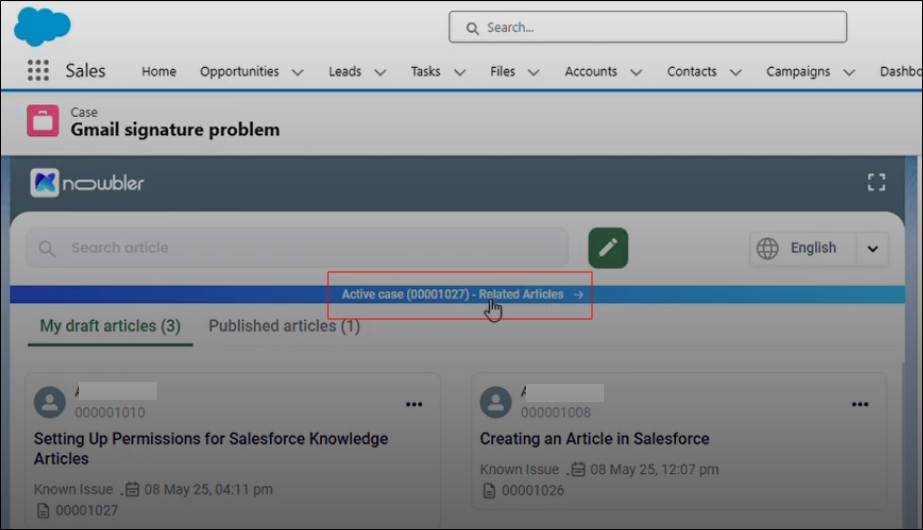Click author avatar on article 000001010
This screenshot has width=923, height=530.
click(x=50, y=402)
